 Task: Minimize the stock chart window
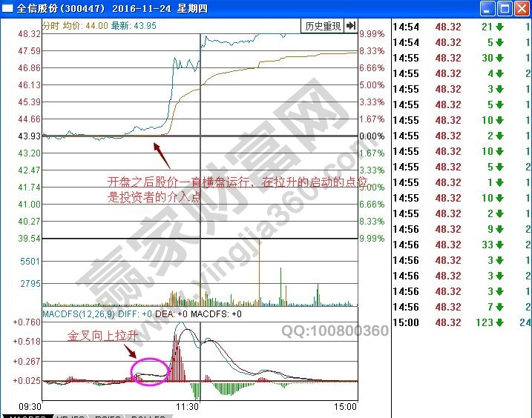click(x=487, y=9)
